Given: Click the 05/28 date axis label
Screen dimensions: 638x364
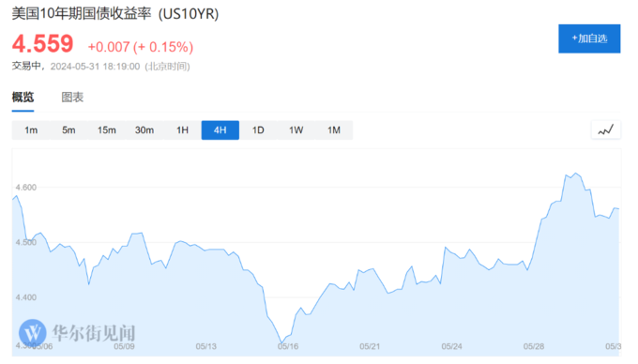Looking at the screenshot, I should [x=534, y=346].
